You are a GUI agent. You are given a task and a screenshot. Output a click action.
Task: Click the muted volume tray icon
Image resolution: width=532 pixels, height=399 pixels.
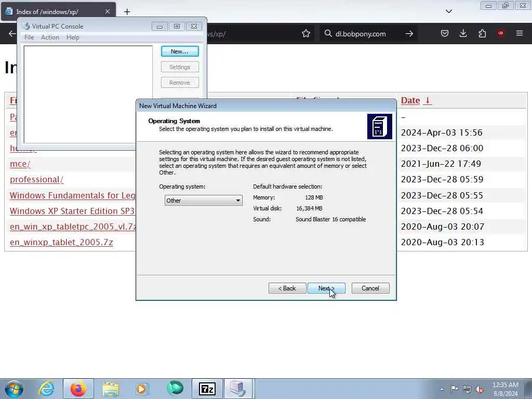(480, 389)
